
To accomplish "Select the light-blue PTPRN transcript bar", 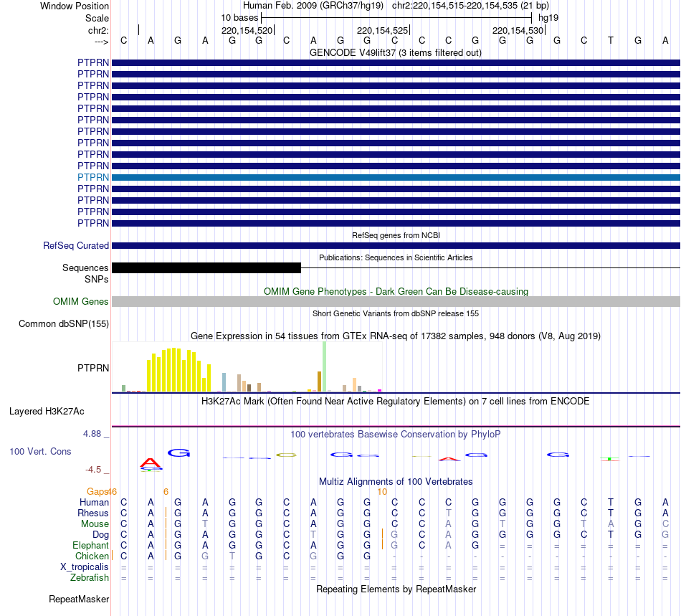I will coord(396,177).
